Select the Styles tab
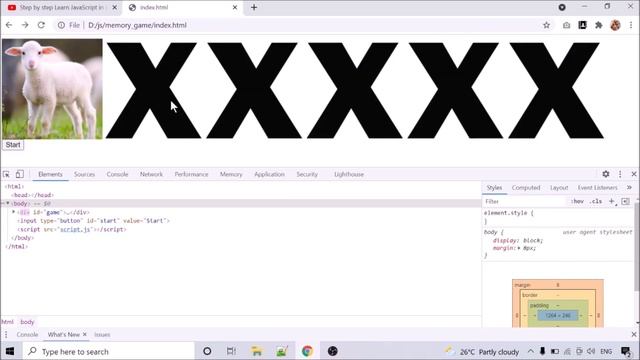The height and width of the screenshot is (360, 640). (x=494, y=188)
